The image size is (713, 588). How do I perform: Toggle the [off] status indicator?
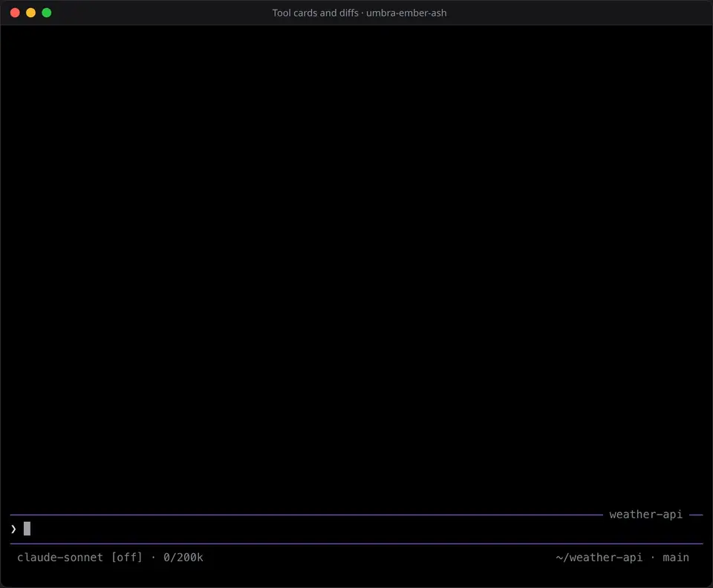click(x=127, y=558)
